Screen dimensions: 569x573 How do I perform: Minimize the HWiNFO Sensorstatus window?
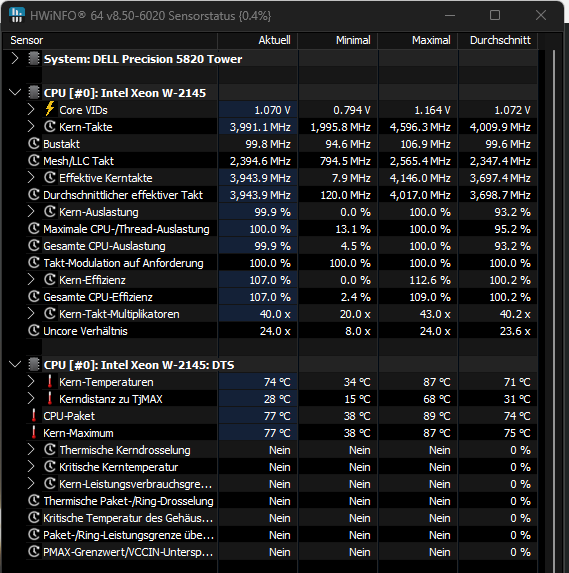point(450,15)
